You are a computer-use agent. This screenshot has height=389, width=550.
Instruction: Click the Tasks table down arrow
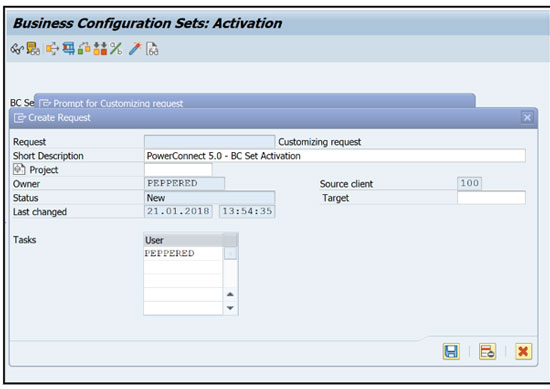(x=230, y=308)
